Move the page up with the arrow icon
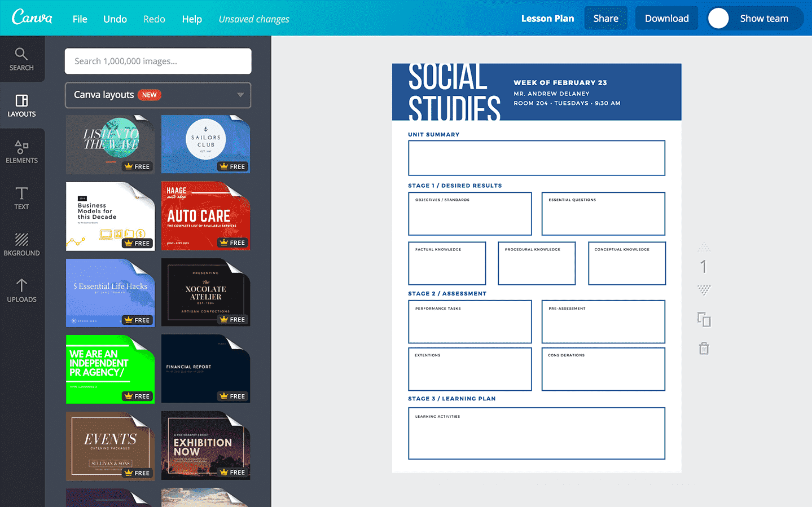This screenshot has width=812, height=507. tap(703, 247)
